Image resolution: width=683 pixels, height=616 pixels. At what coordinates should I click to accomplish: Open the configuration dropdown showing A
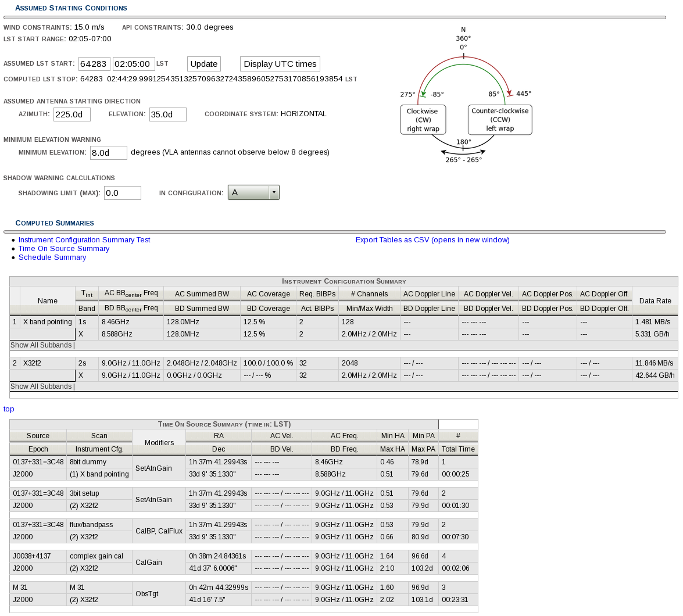(253, 192)
